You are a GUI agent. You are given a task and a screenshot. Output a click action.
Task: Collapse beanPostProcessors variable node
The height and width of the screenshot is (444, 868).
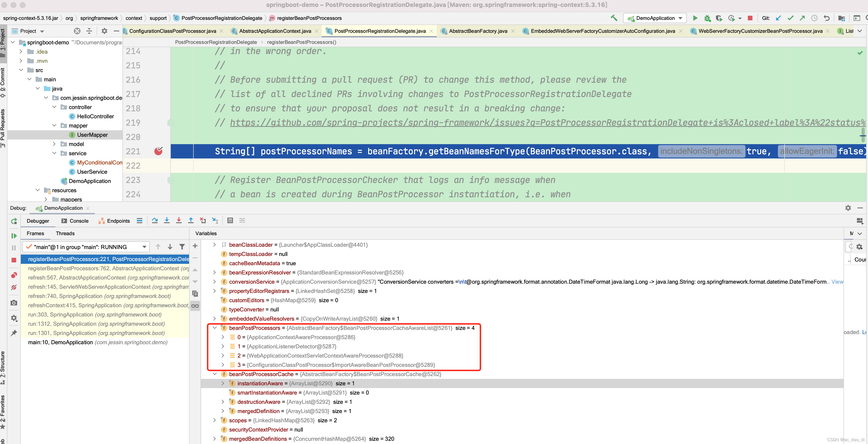coord(215,328)
